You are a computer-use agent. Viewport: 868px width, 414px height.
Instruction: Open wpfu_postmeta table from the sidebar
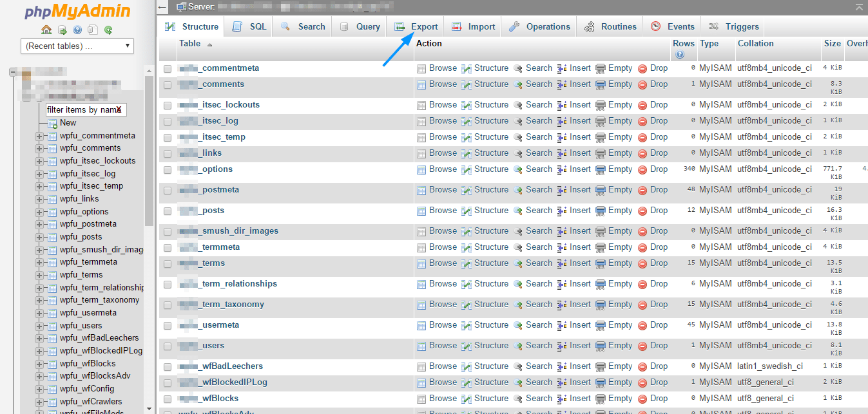[88, 224]
